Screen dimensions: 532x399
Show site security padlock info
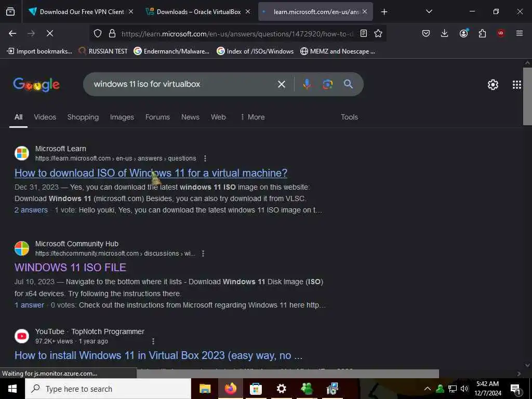coord(112,33)
